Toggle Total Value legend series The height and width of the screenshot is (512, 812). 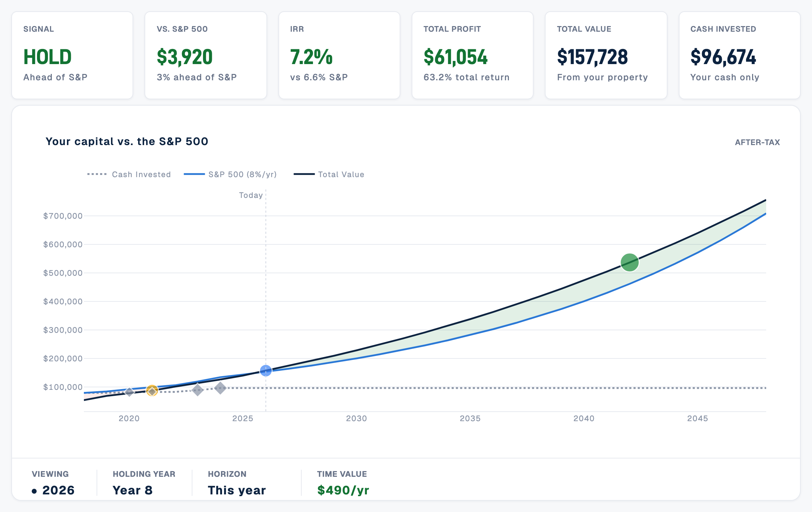click(x=329, y=174)
